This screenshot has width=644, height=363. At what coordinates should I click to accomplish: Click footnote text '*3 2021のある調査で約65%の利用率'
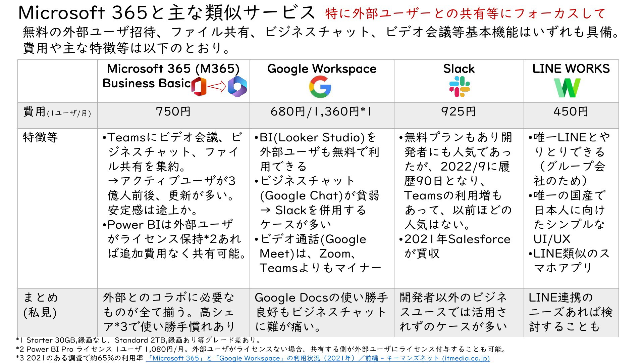[79, 358]
